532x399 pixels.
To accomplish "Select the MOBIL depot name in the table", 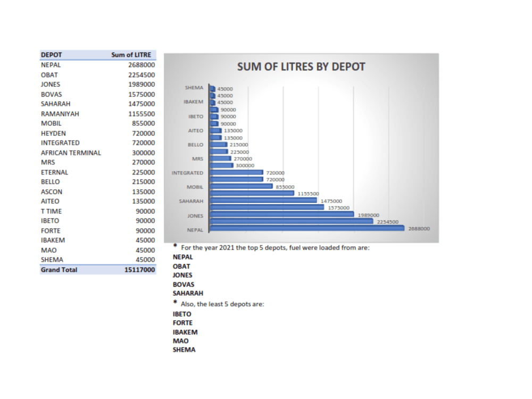I will pos(51,123).
